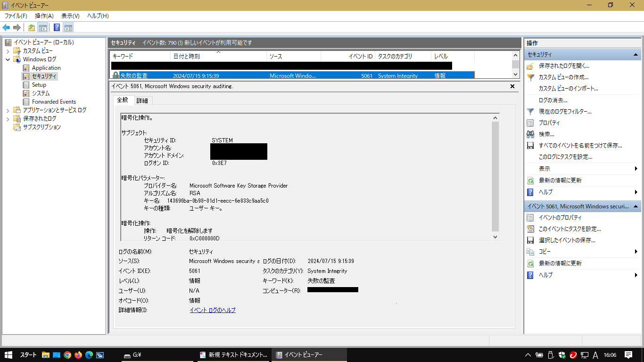Select Forwarded Events in tree
Viewport: 644px width, 362px height.
[x=54, y=102]
